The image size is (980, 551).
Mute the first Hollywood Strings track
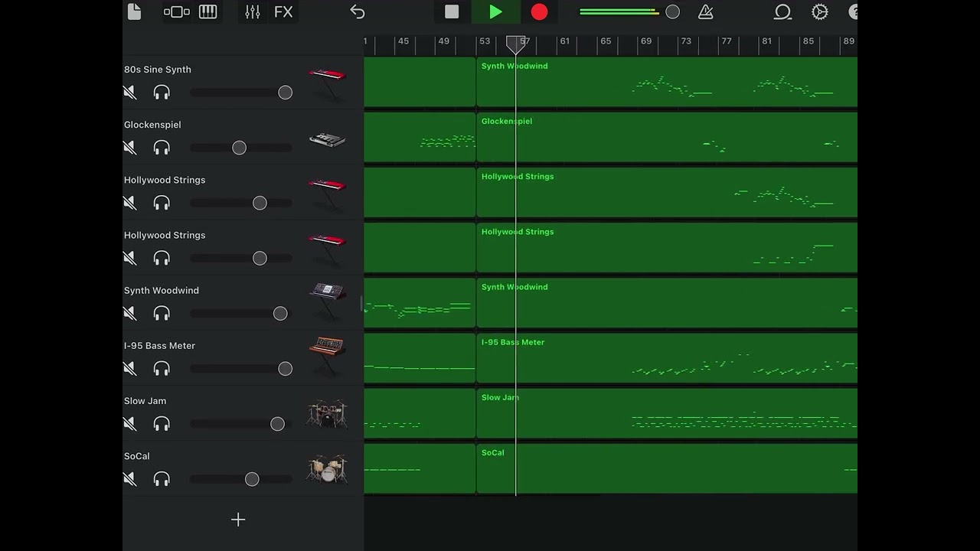coord(130,203)
